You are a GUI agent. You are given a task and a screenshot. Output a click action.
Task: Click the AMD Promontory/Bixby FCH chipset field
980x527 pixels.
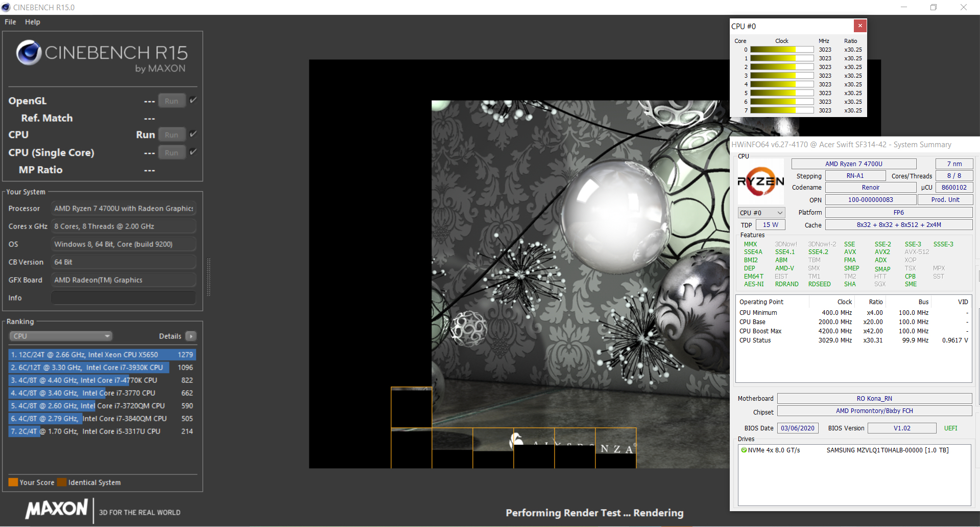click(x=874, y=410)
